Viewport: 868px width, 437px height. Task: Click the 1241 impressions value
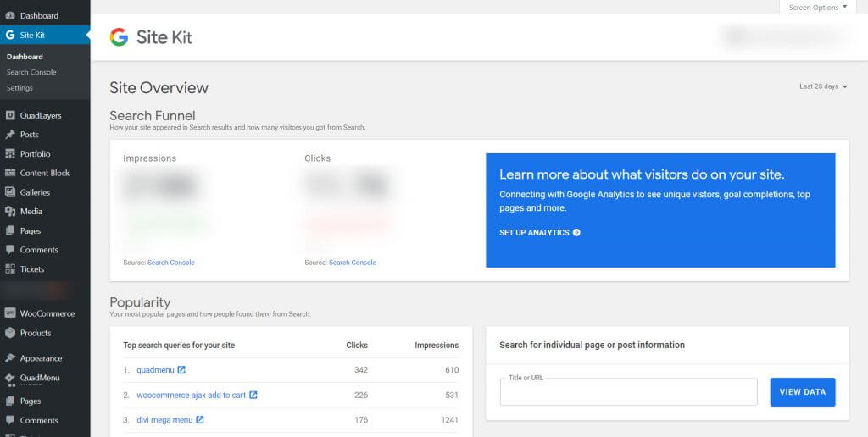[449, 420]
